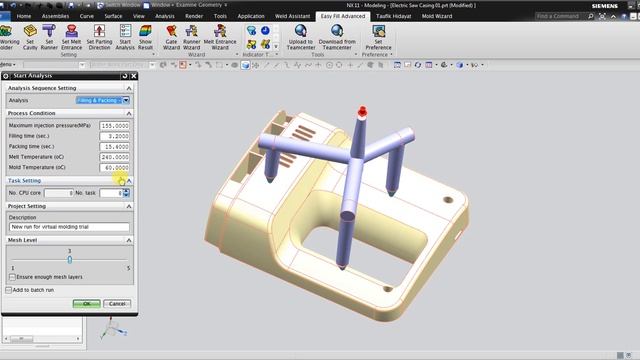Click the Melt Temperature field
The width and height of the screenshot is (640, 360).
click(115, 157)
